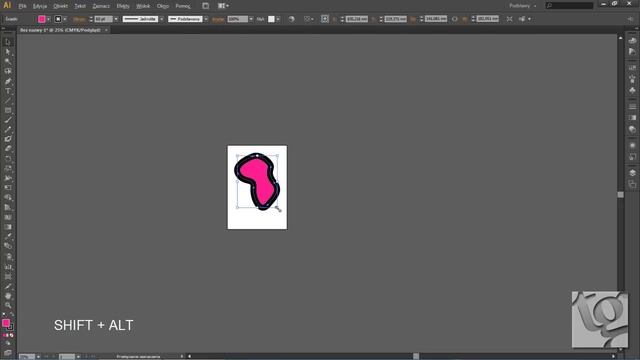
Task: Set paint mode to solid Color
Action: coord(4,335)
